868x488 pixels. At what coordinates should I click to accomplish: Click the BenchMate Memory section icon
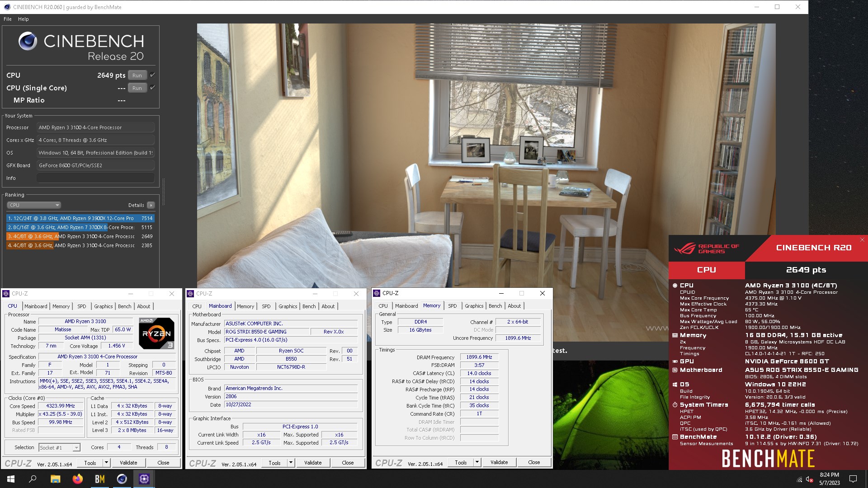click(675, 335)
